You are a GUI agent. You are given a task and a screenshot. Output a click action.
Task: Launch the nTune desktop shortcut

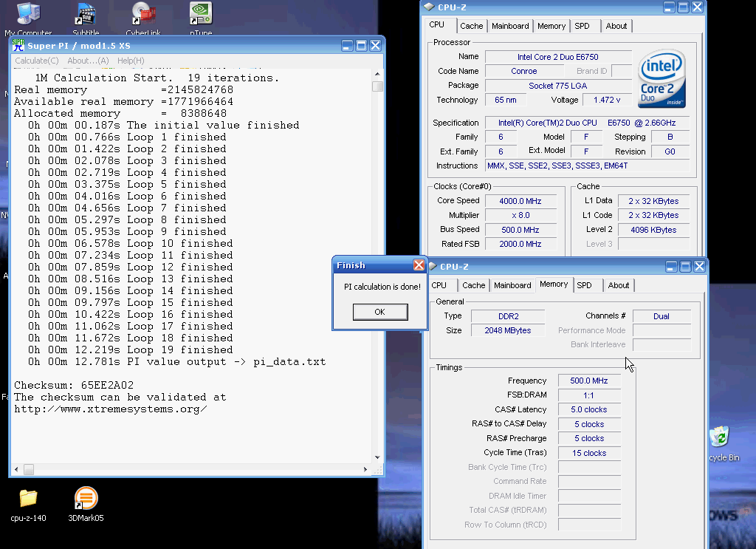click(201, 13)
